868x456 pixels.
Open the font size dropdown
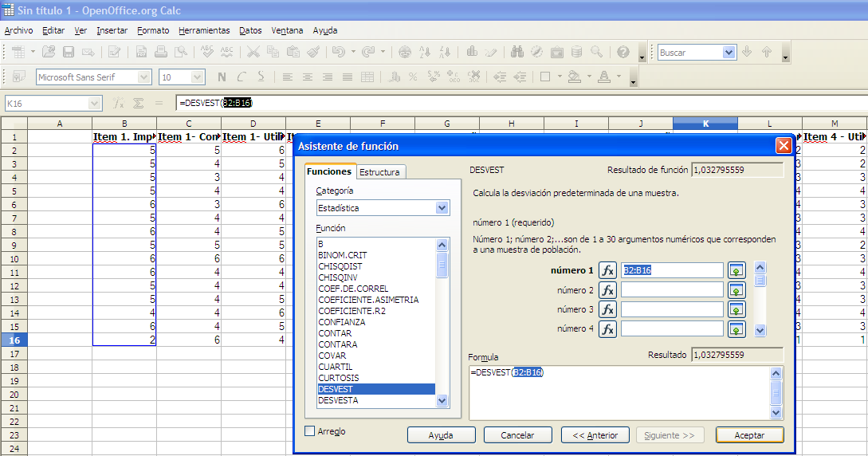(x=198, y=77)
